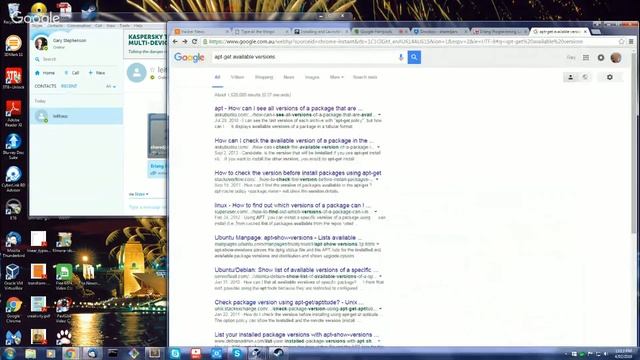Image resolution: width=640 pixels, height=360 pixels.
Task: Open 'List your installed package versions' result
Action: 296,335
